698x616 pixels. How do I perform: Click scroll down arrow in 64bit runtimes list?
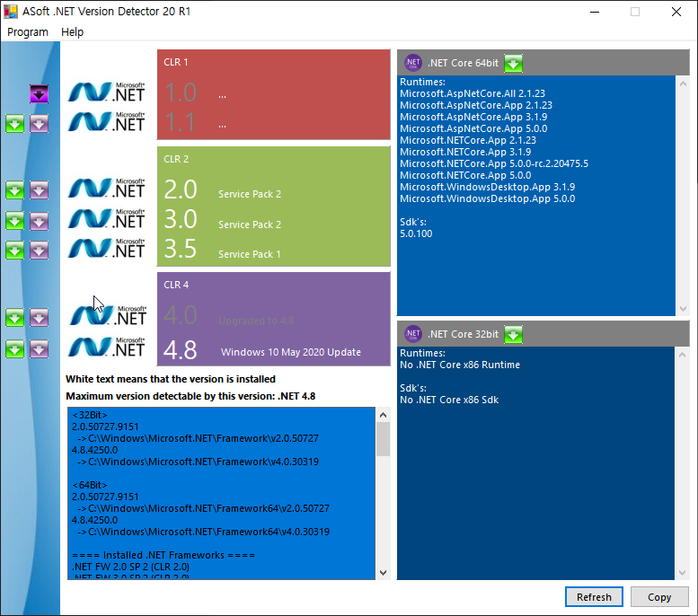[683, 308]
